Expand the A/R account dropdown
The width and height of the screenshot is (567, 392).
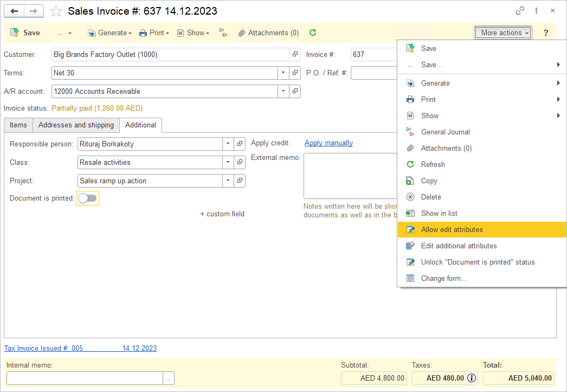tap(283, 91)
